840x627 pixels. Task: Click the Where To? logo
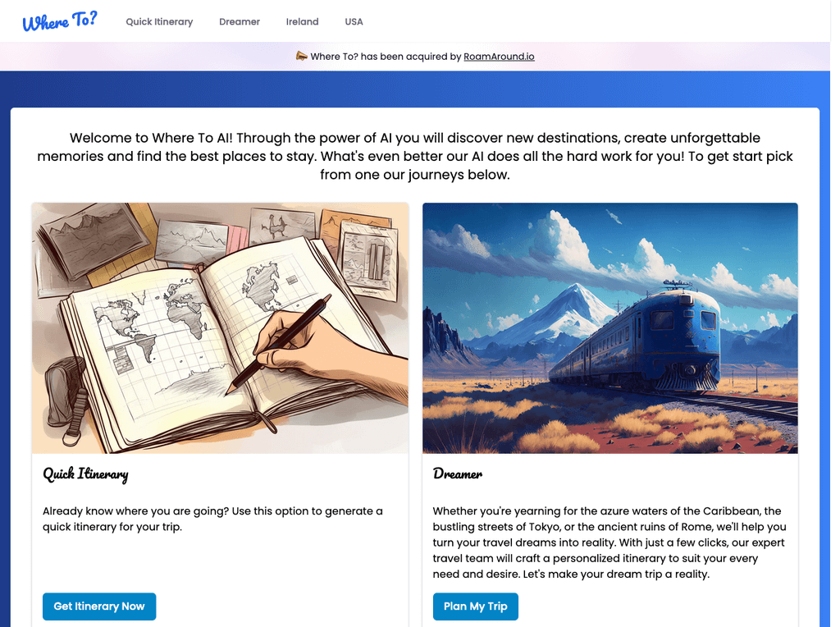[59, 21]
